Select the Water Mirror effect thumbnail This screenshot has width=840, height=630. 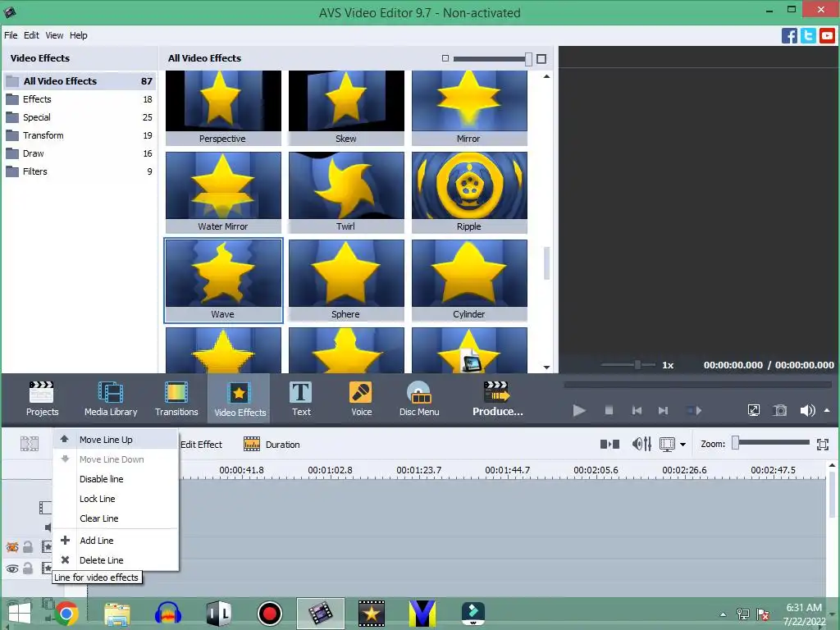pyautogui.click(x=223, y=192)
